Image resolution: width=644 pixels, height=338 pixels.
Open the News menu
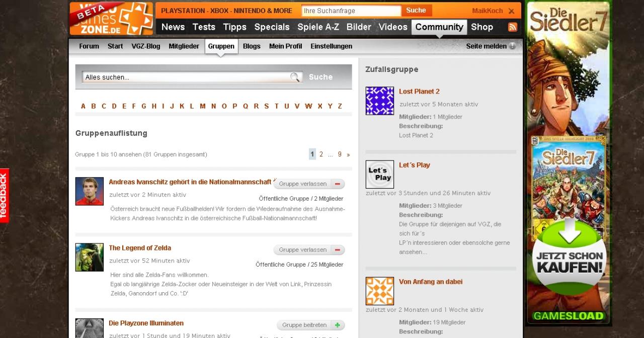pyautogui.click(x=173, y=27)
